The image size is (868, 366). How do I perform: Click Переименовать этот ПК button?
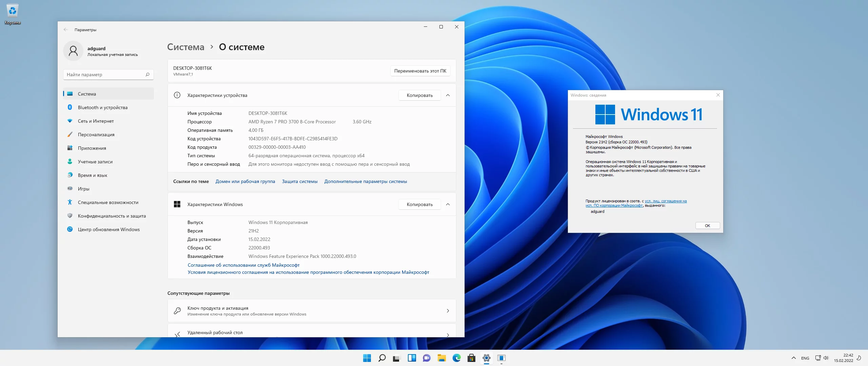click(420, 71)
